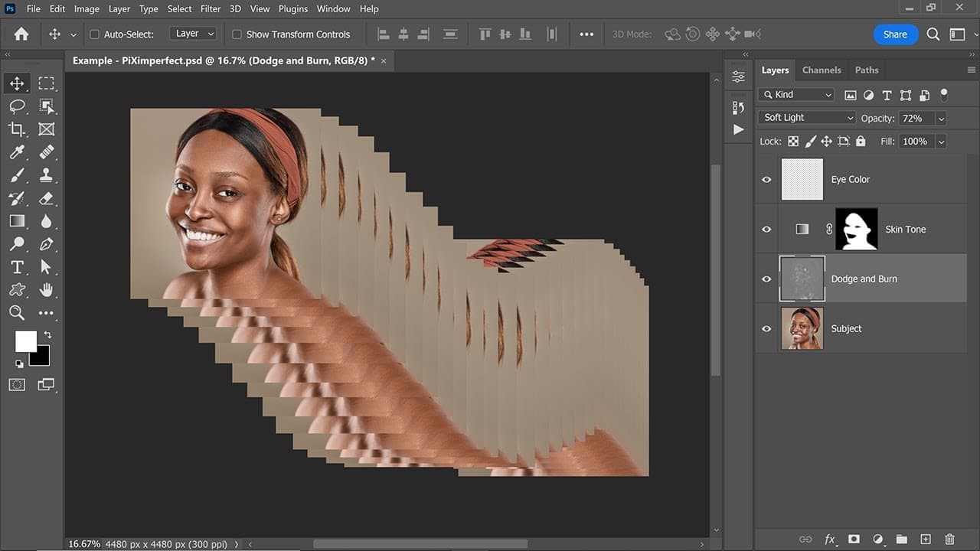
Task: Create a new layer
Action: 926,540
